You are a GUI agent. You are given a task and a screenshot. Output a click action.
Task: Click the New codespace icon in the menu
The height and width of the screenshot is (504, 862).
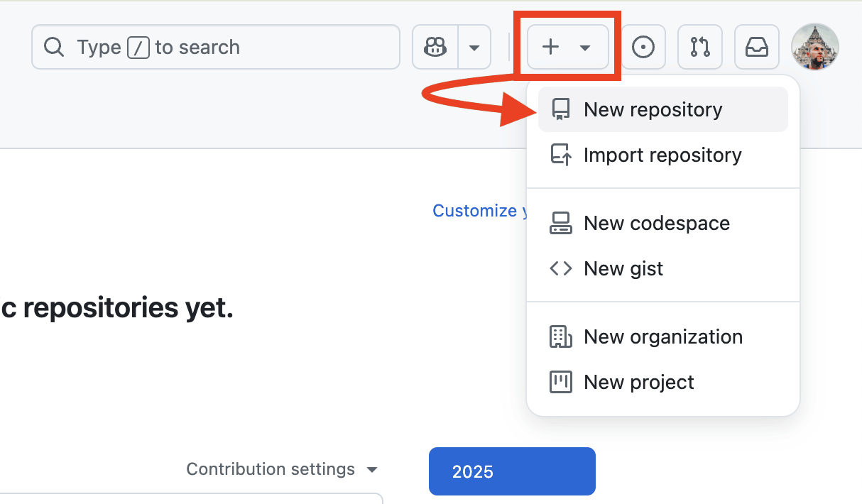[561, 223]
